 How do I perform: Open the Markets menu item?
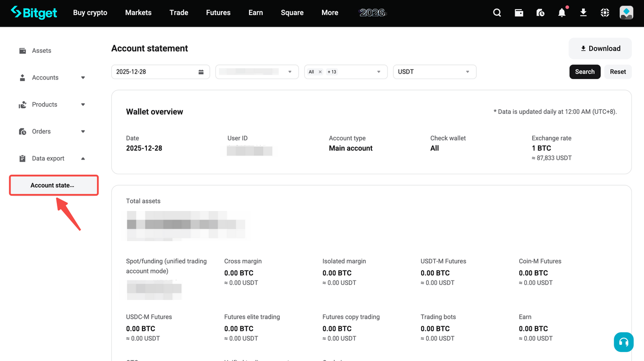pyautogui.click(x=138, y=13)
